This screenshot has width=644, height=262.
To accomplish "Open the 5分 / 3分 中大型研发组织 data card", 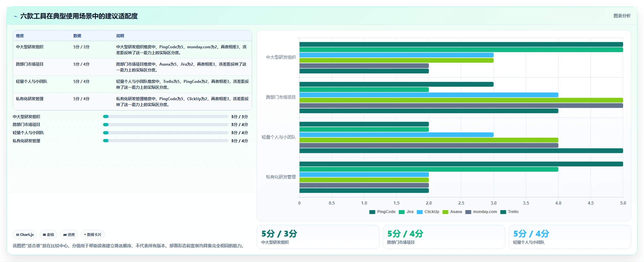I will [x=318, y=237].
